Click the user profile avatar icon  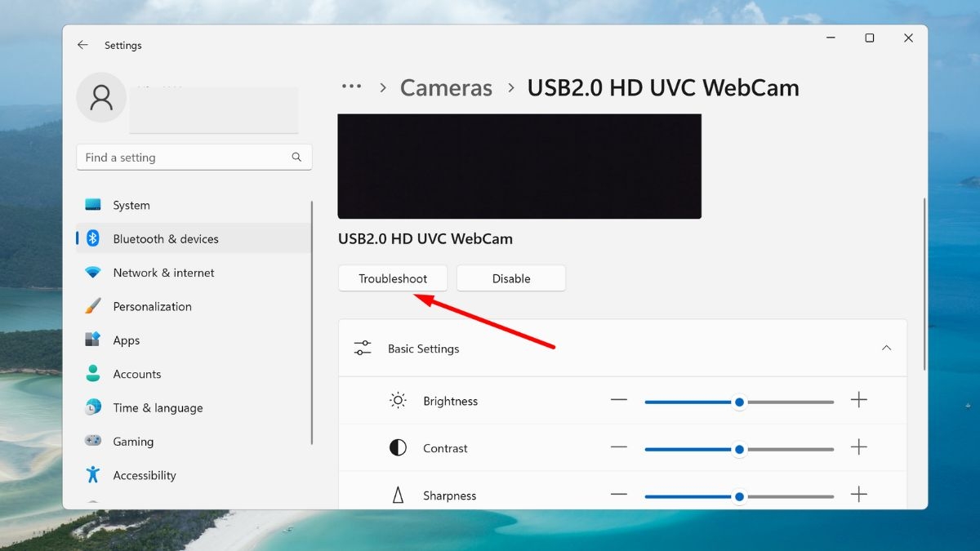click(x=101, y=97)
